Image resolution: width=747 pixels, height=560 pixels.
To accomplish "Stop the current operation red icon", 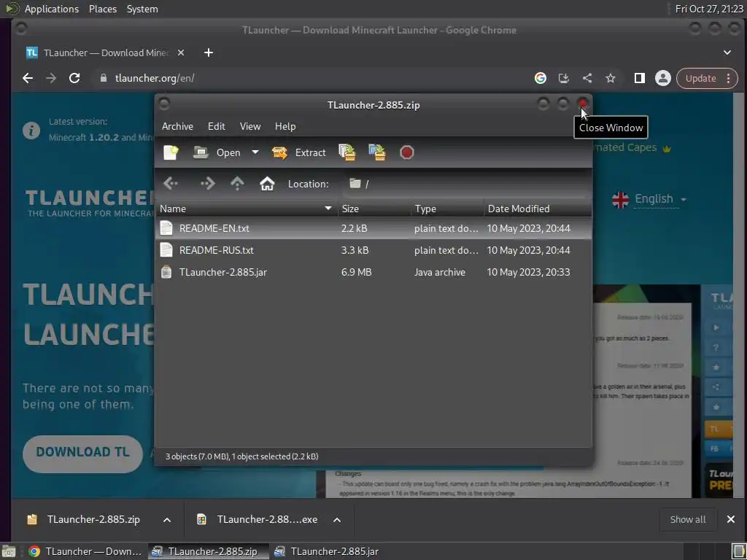I will (x=406, y=152).
